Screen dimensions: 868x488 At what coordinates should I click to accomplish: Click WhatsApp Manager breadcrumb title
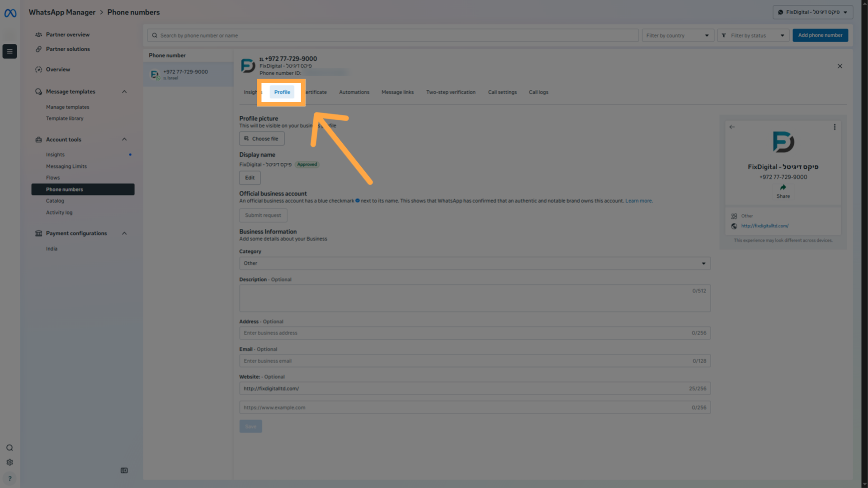[x=62, y=12]
